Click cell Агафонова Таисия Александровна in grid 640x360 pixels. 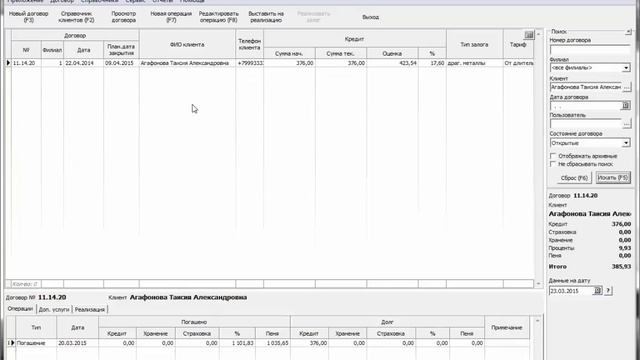coord(187,63)
